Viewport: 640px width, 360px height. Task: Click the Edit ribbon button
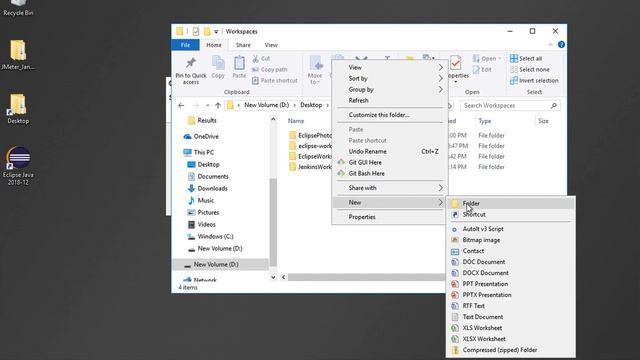point(482,70)
